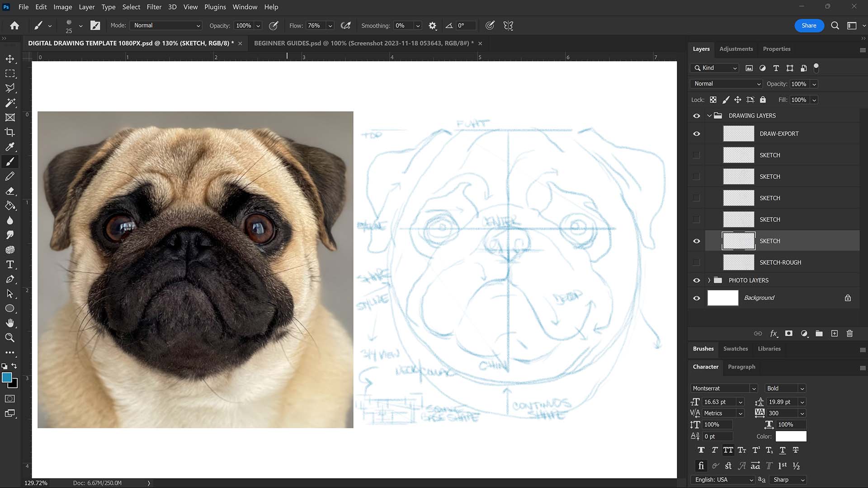Switch to the Adjustments tab
868x488 pixels.
736,49
